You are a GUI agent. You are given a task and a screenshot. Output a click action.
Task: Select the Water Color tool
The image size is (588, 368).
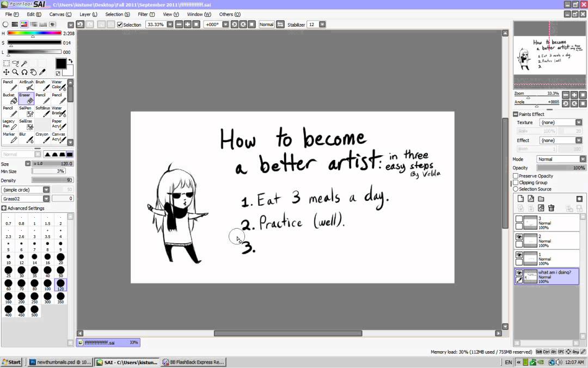point(59,85)
